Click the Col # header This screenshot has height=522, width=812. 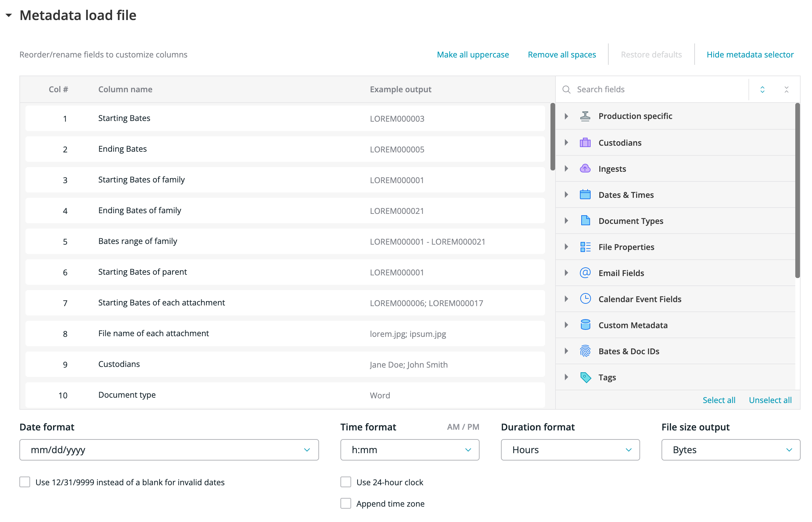(58, 90)
